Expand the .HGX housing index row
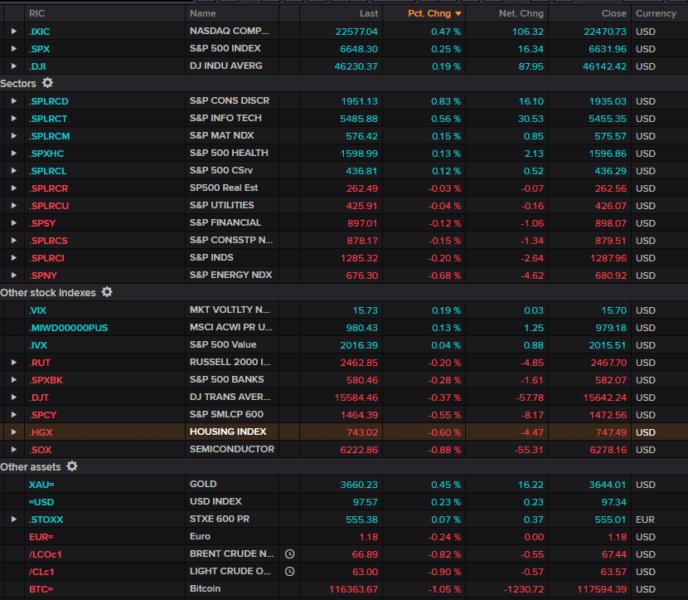This screenshot has width=688, height=600. point(14,432)
